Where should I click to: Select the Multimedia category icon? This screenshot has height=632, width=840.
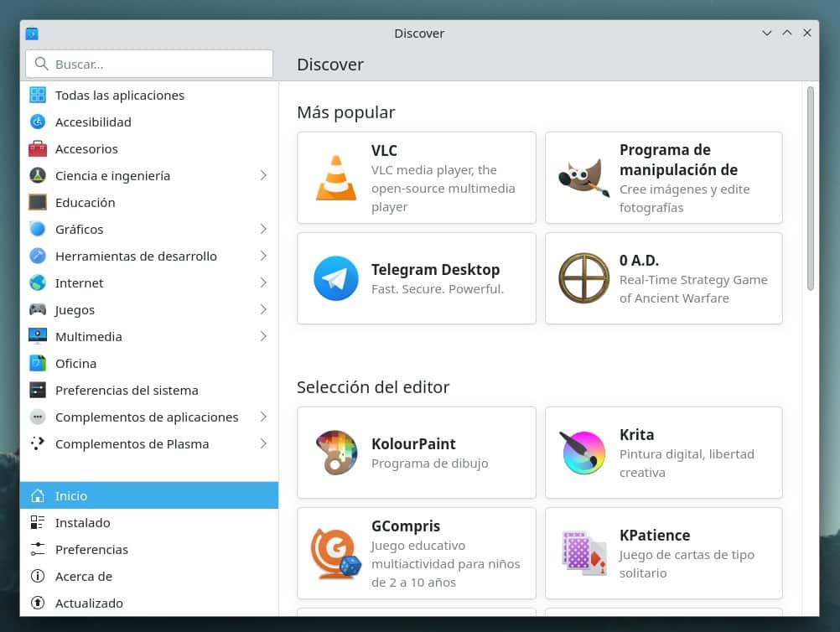37,336
